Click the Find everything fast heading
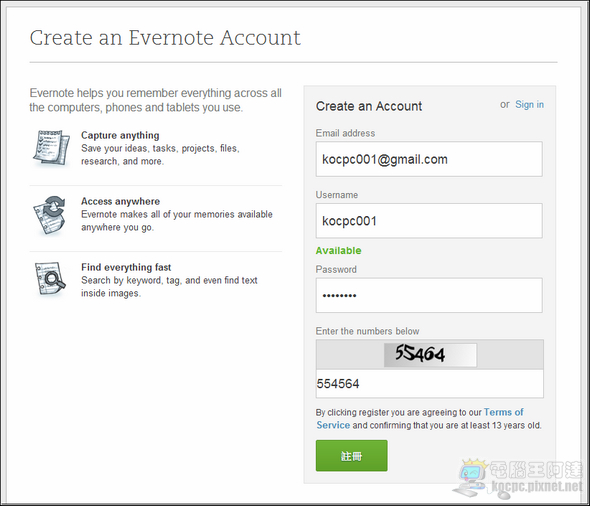This screenshot has height=506, width=590. [126, 267]
